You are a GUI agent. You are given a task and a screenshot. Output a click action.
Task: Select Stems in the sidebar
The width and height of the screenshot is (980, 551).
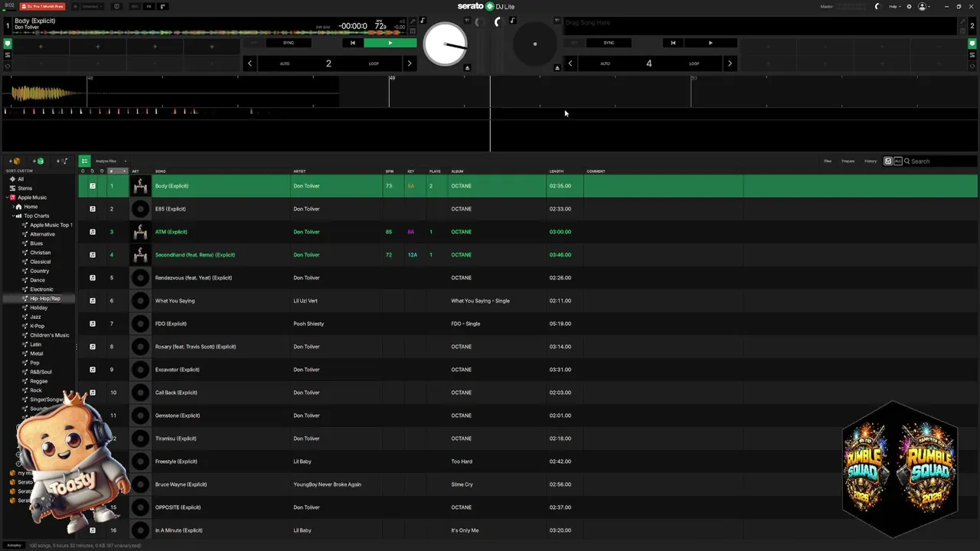click(x=25, y=188)
